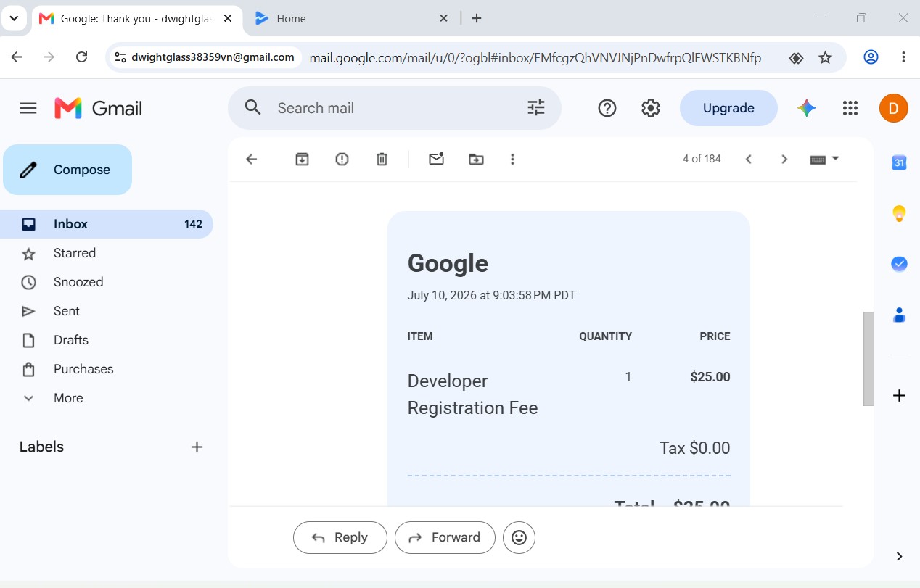920x588 pixels.
Task: Click the search magnifier icon
Action: [252, 108]
